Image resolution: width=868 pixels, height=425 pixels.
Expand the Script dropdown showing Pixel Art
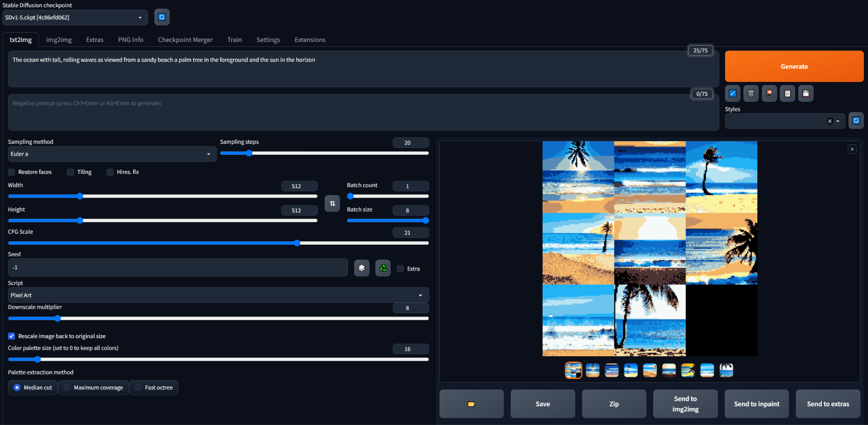[218, 295]
